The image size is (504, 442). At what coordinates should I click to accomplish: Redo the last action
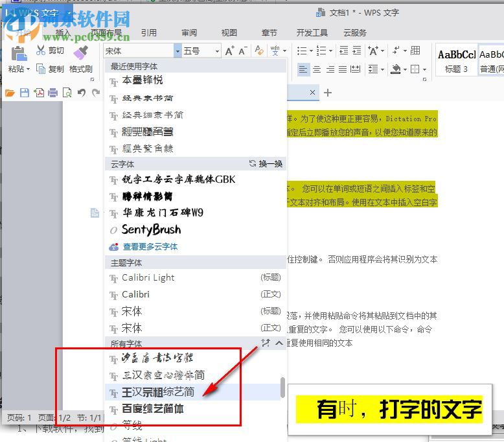96,93
